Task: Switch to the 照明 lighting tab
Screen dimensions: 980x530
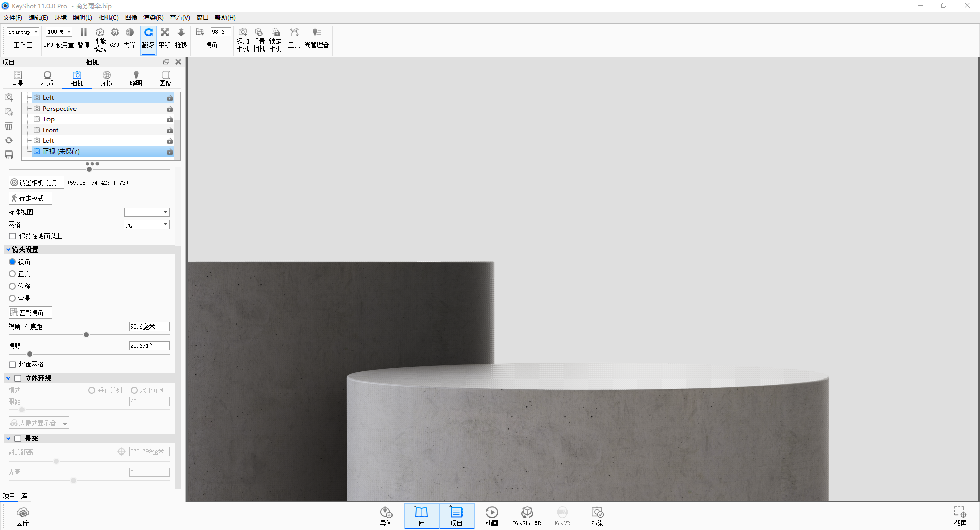Action: click(x=136, y=79)
